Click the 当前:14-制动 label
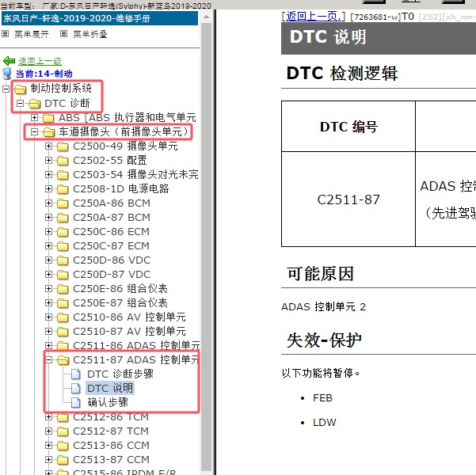This screenshot has height=475, width=476. (x=44, y=74)
